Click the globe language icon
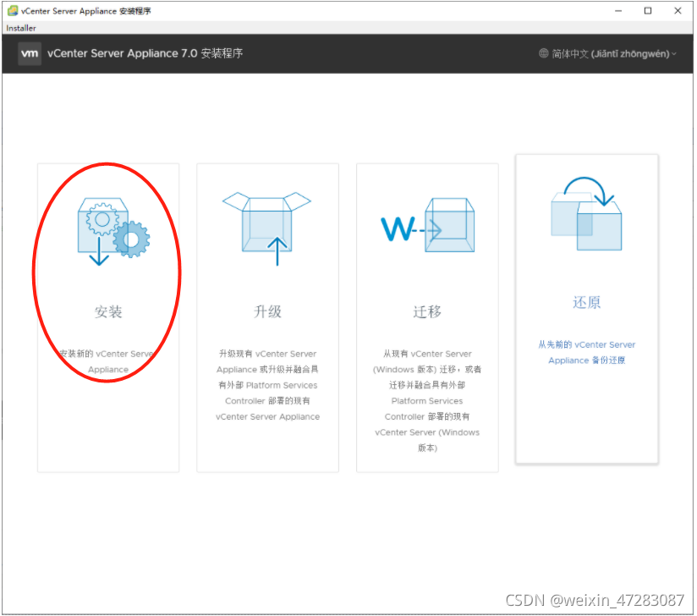The image size is (697, 616). pos(543,54)
